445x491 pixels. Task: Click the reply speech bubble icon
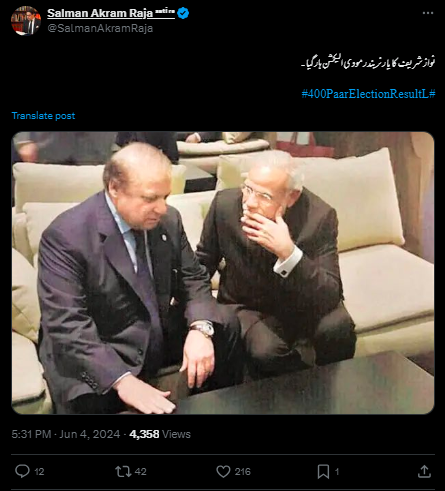pyautogui.click(x=22, y=471)
